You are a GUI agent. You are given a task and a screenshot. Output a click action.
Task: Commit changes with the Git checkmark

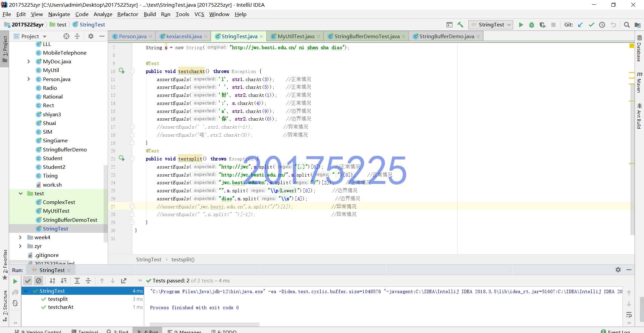[591, 25]
